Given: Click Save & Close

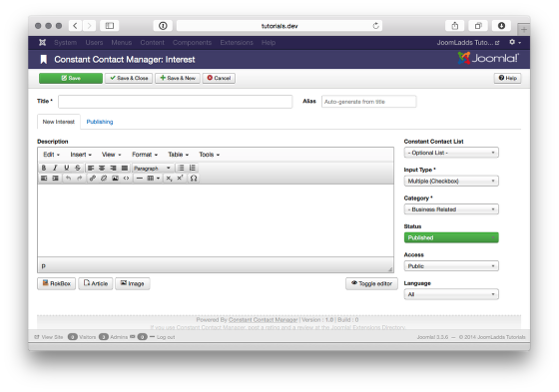Looking at the screenshot, I should point(129,78).
